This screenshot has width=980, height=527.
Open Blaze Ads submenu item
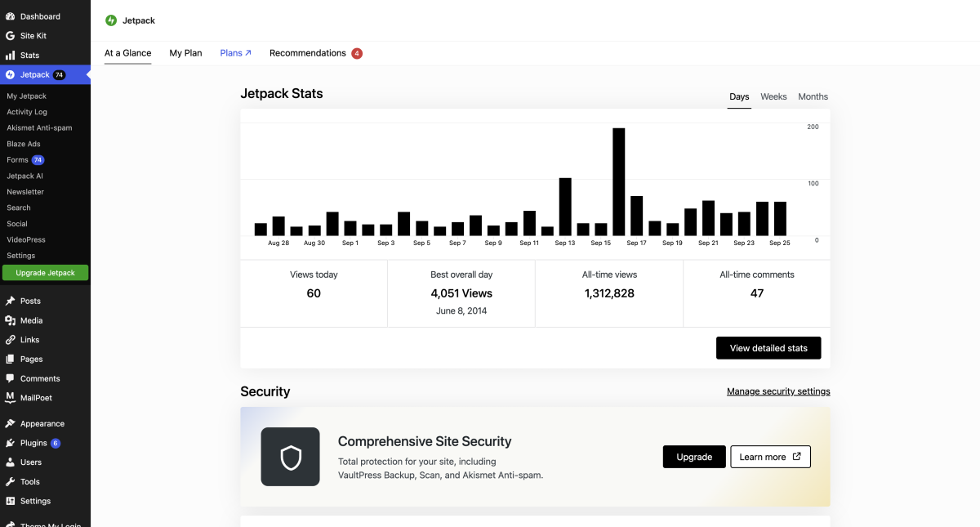pyautogui.click(x=24, y=144)
